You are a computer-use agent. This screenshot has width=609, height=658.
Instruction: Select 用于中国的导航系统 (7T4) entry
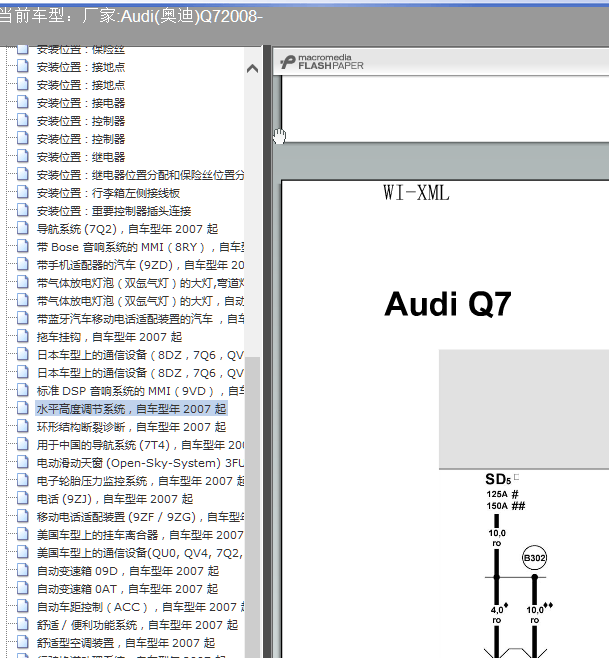pyautogui.click(x=140, y=445)
